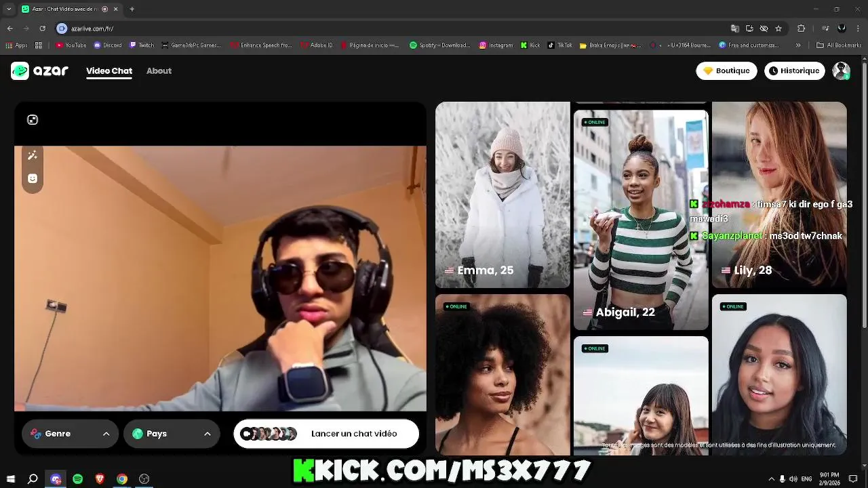Bookmark this page with star icon

click(778, 28)
